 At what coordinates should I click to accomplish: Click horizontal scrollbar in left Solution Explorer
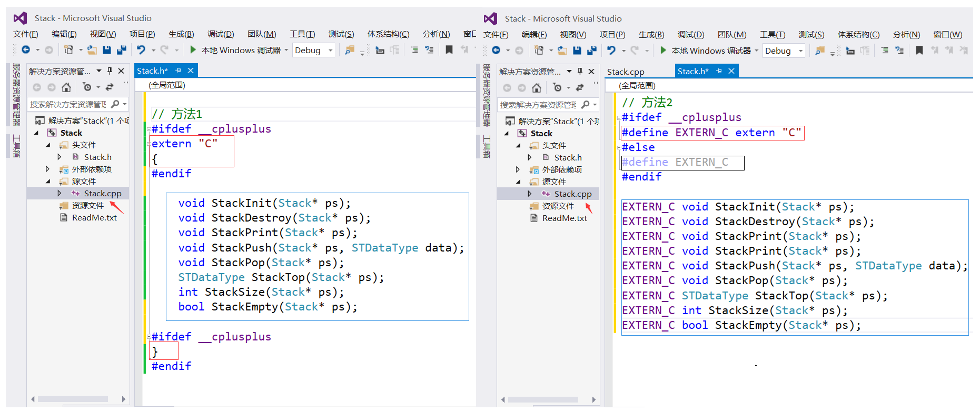(72, 399)
